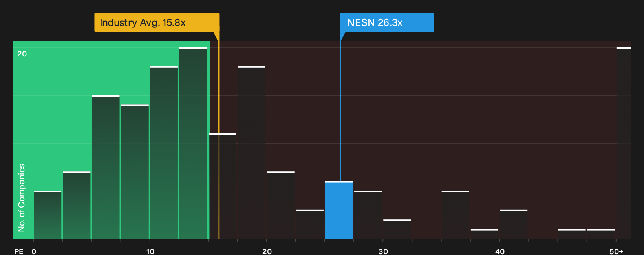Image resolution: width=644 pixels, height=255 pixels.
Task: Select the short bar starting at PE 30
Action: click(397, 229)
